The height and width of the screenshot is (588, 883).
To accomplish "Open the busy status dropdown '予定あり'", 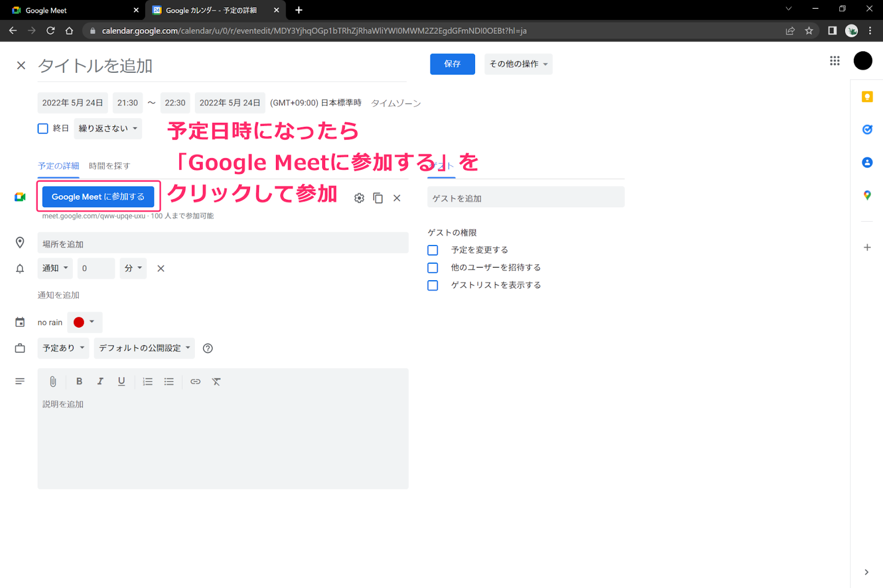I will point(63,348).
